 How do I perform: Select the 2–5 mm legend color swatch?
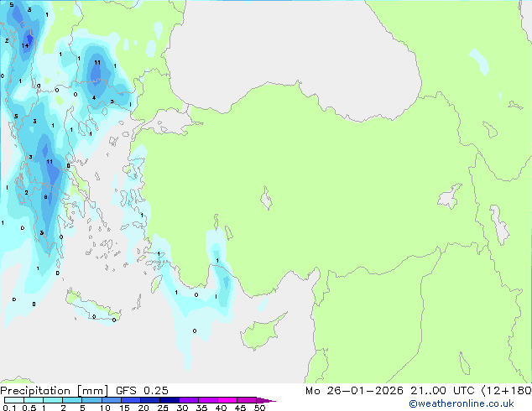click(x=72, y=400)
